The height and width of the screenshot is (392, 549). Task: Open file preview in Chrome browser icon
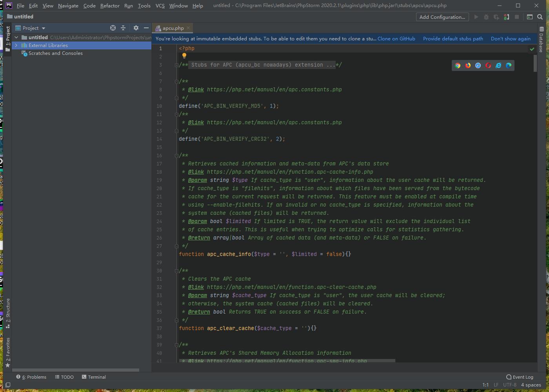[458, 65]
